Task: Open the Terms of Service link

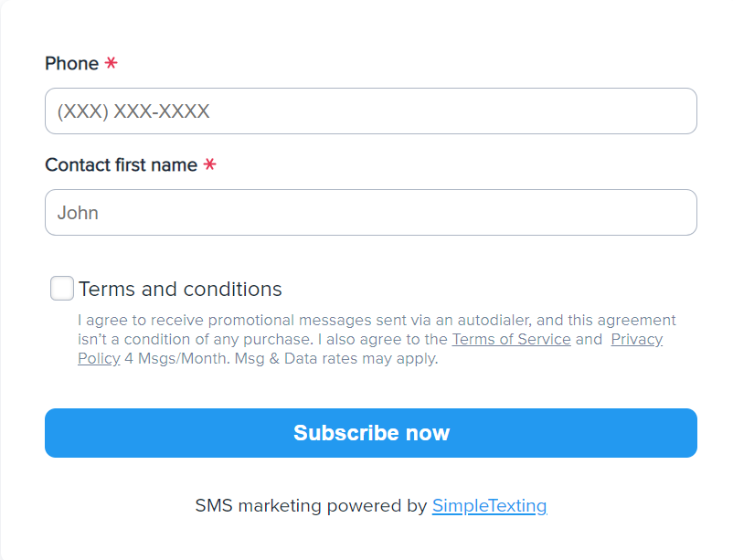Action: tap(511, 339)
